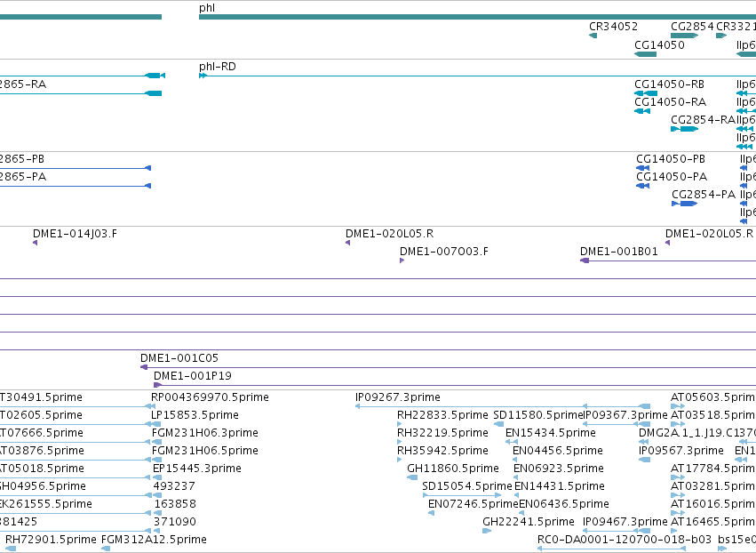Click the EN14431.5prime EST label
Viewport: 756px width, 553px height.
tap(560, 486)
